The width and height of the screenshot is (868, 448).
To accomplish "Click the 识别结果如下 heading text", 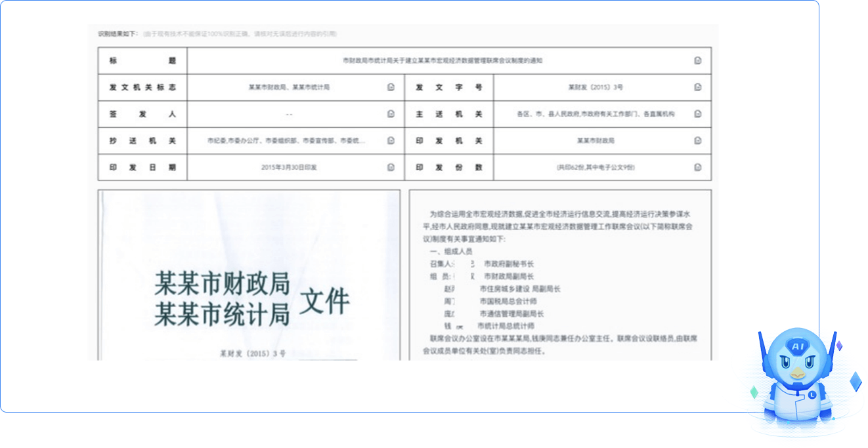I will pos(119,33).
